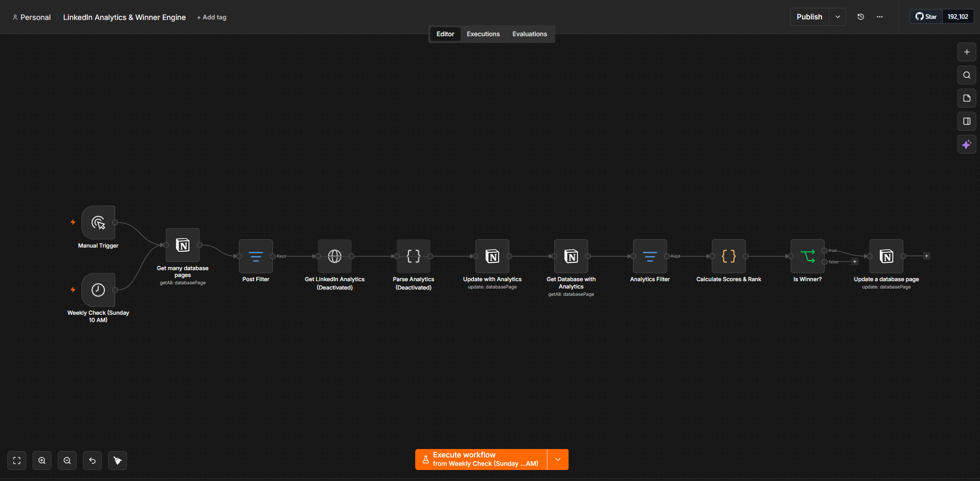Open the Is Winner? branching node
The image size is (980, 481).
807,256
